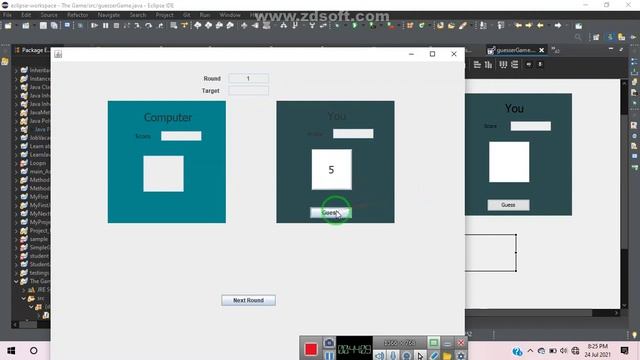Open the Run menu

point(204,15)
